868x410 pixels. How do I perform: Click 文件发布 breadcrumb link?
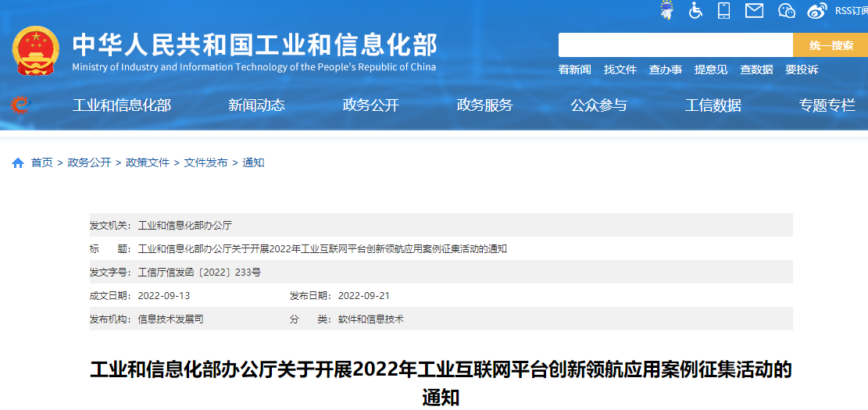205,162
